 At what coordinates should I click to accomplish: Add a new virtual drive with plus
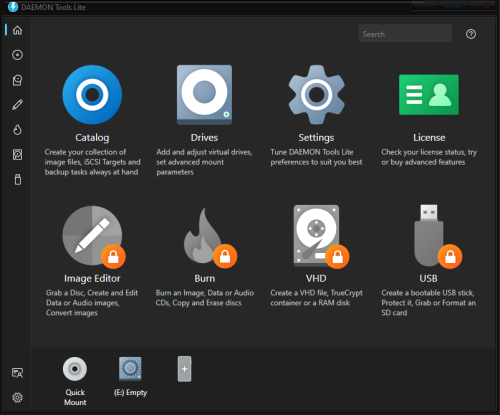pos(184,369)
